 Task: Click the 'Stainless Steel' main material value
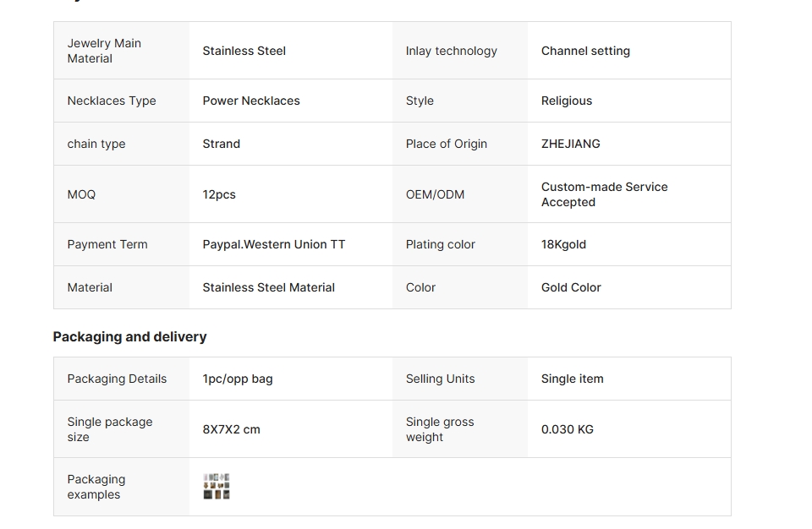244,51
